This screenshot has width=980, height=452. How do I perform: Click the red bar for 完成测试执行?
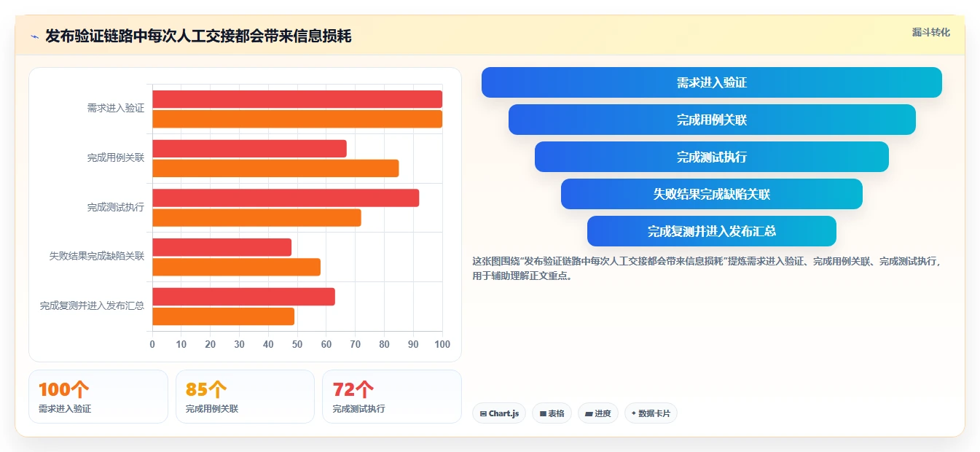pyautogui.click(x=286, y=198)
